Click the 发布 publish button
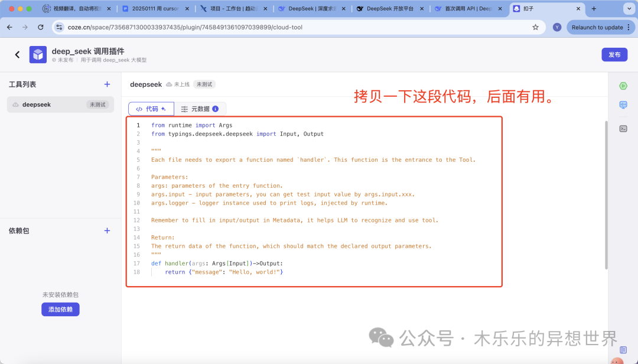 pos(614,54)
